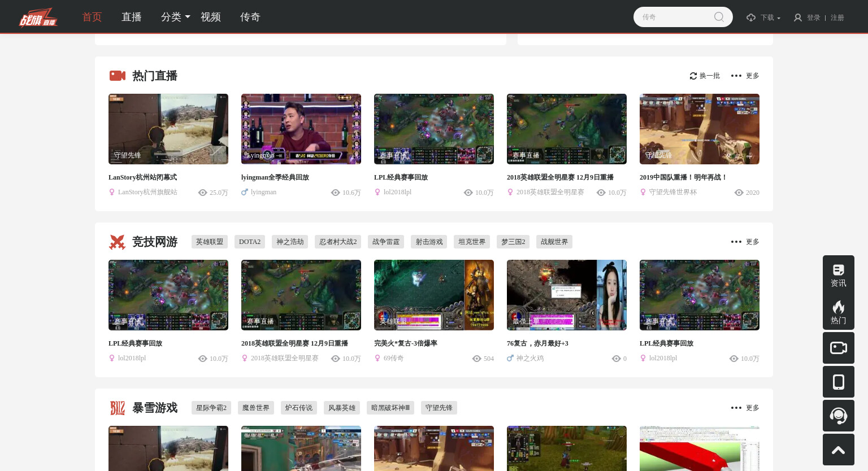
Task: Select the 守望先锋 tag in 暴雪游戏
Action: click(439, 408)
